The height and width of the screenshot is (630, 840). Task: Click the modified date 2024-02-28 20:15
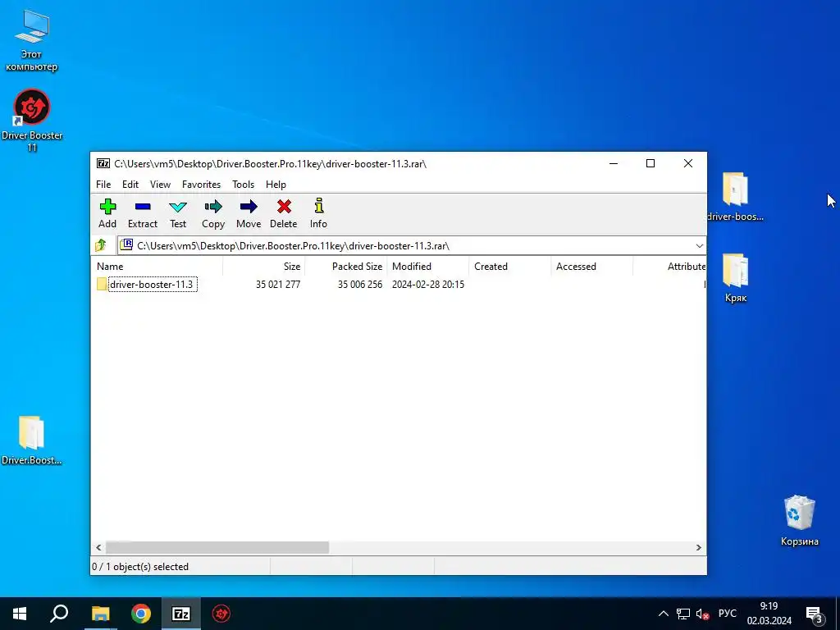pyautogui.click(x=427, y=285)
